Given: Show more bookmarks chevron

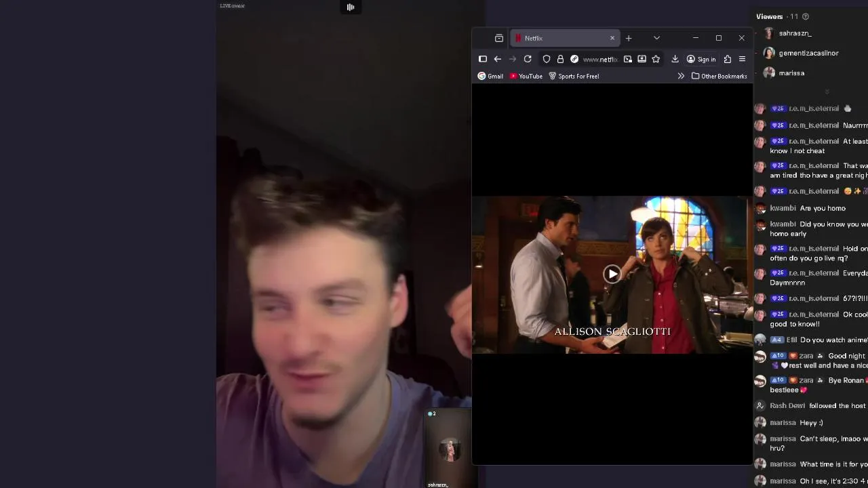Looking at the screenshot, I should coord(681,76).
